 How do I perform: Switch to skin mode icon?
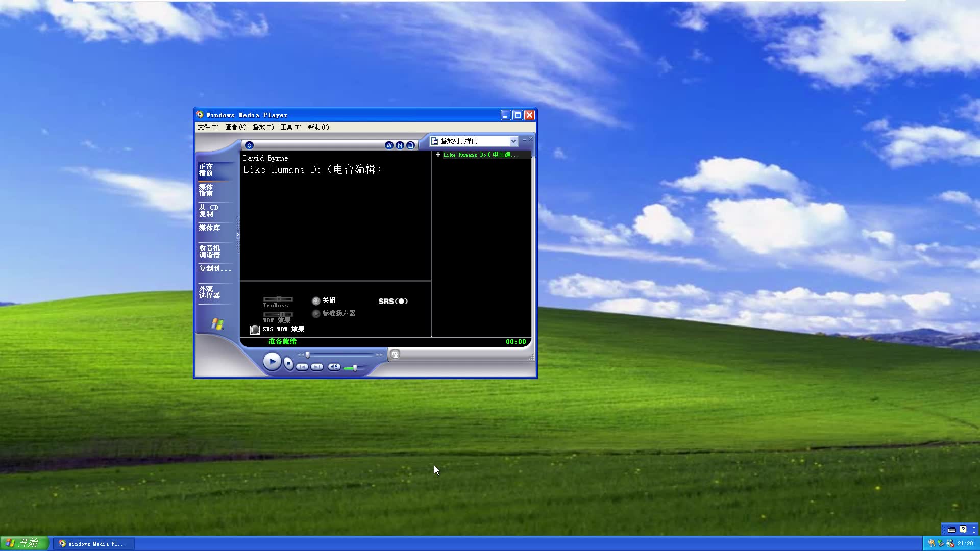point(395,355)
